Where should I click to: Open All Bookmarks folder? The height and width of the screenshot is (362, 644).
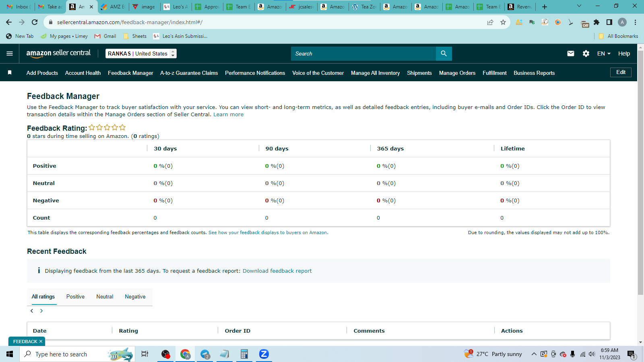[618, 36]
